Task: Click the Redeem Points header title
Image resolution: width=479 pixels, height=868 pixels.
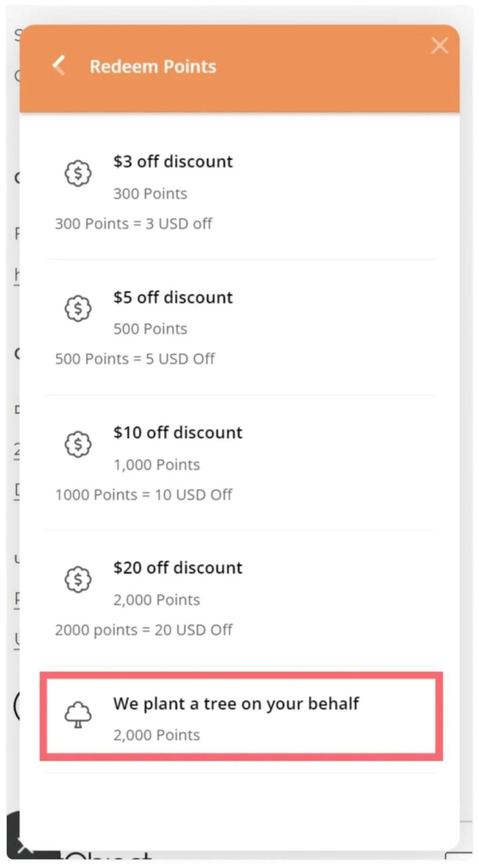Action: (153, 66)
